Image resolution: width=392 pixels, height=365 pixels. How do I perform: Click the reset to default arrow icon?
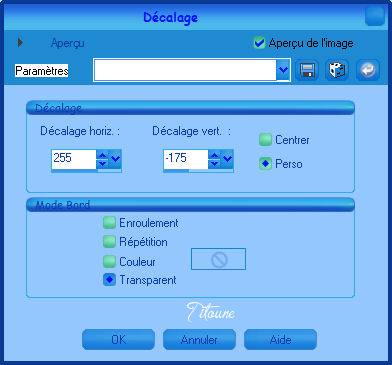[368, 70]
